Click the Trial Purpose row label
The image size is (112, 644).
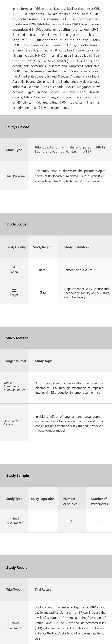(x=16, y=176)
